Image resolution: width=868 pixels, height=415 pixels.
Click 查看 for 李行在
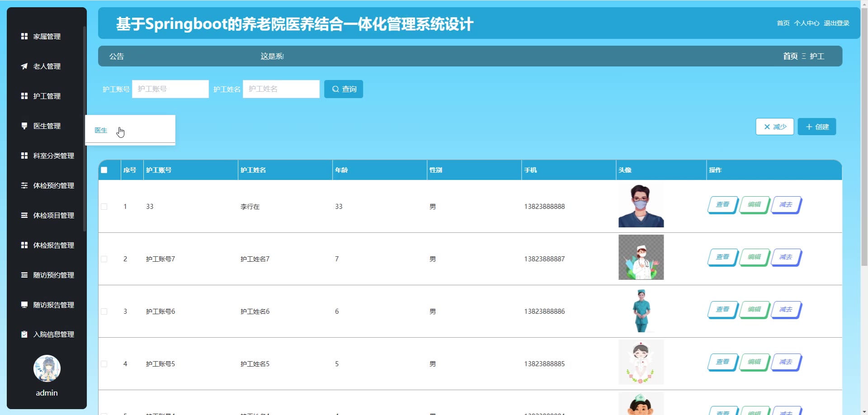click(x=722, y=205)
